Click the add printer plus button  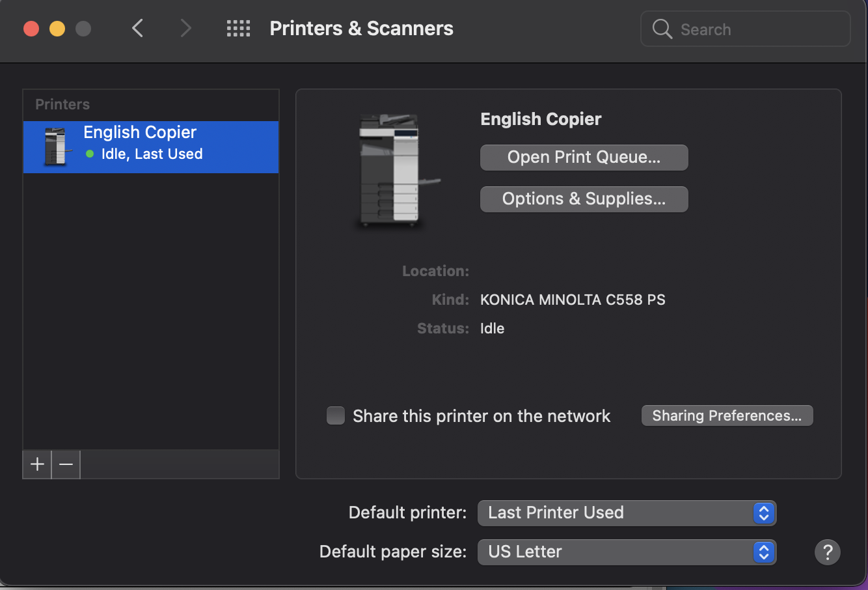[37, 464]
